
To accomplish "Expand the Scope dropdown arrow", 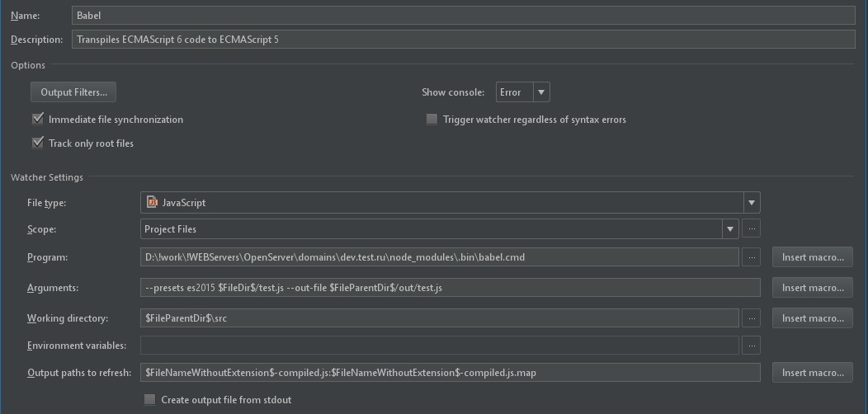I will (729, 229).
